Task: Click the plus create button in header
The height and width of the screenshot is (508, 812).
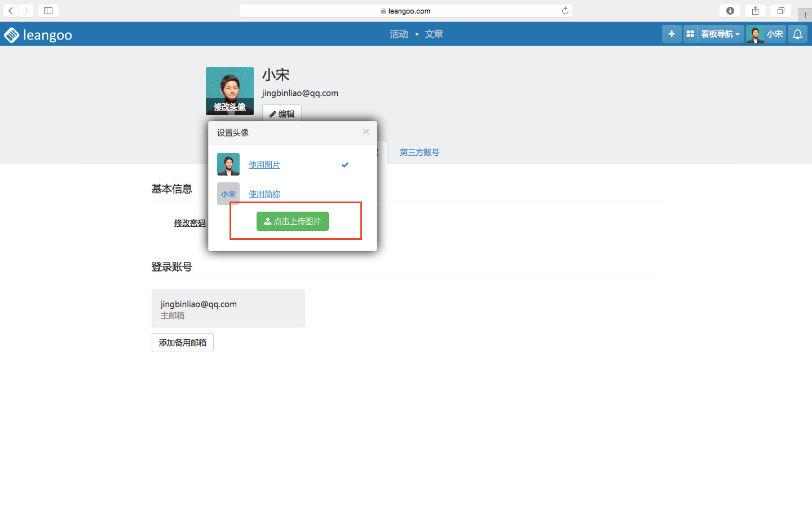Action: (672, 34)
